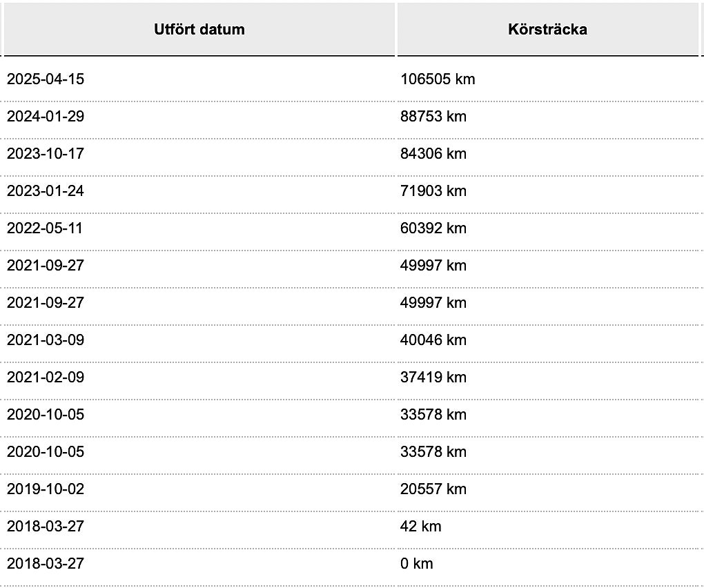Click the 37419 km reading
This screenshot has height=588, width=704.
(433, 378)
